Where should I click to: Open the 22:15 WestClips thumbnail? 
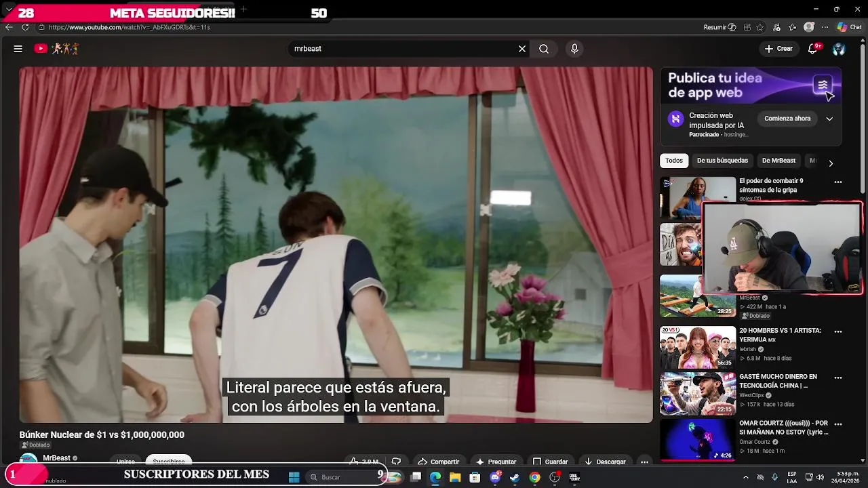698,393
